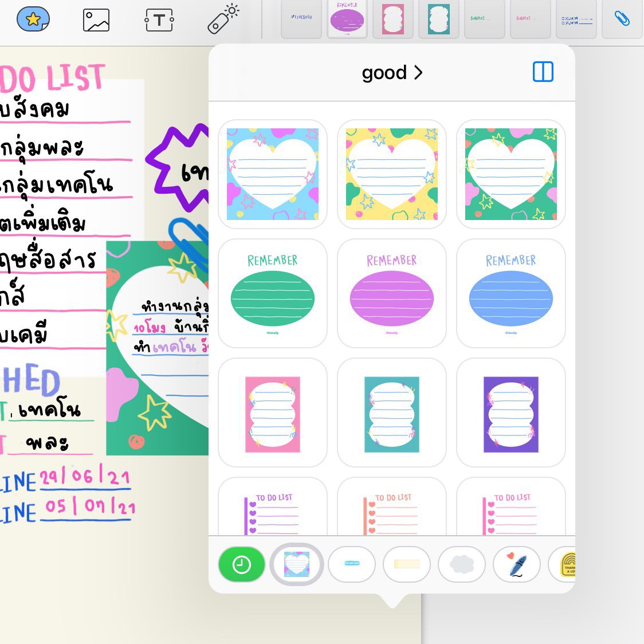Select the blue paperclip sticker on the page
644x644 pixels.
pos(189,245)
